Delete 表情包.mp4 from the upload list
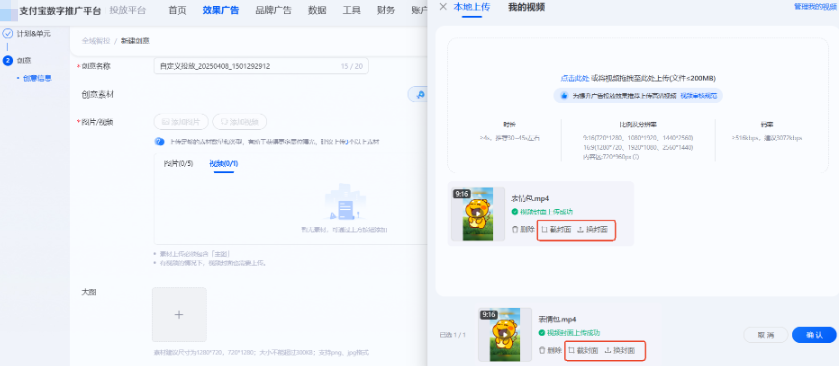Screen dimensions: 839x366 click(x=523, y=229)
